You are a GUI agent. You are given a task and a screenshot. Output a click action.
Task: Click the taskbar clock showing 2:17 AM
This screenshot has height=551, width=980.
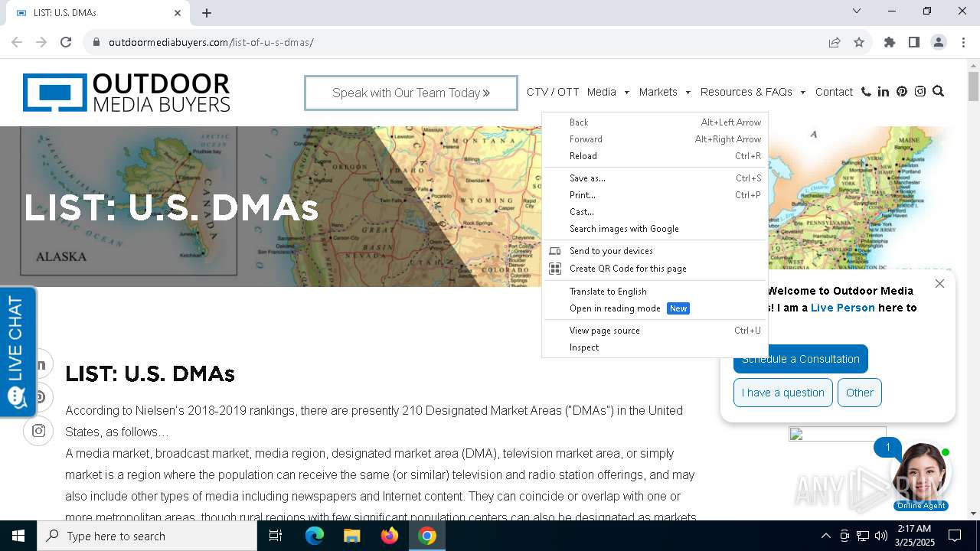(914, 536)
